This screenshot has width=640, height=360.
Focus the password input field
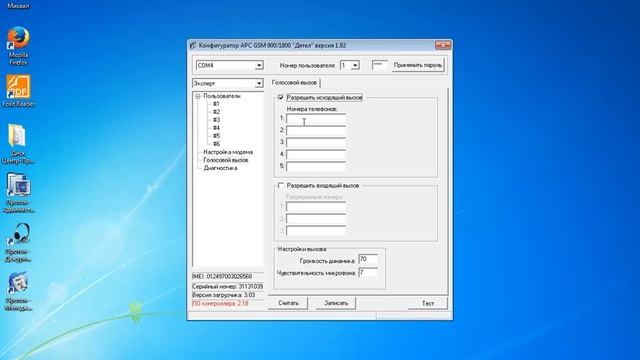point(380,65)
